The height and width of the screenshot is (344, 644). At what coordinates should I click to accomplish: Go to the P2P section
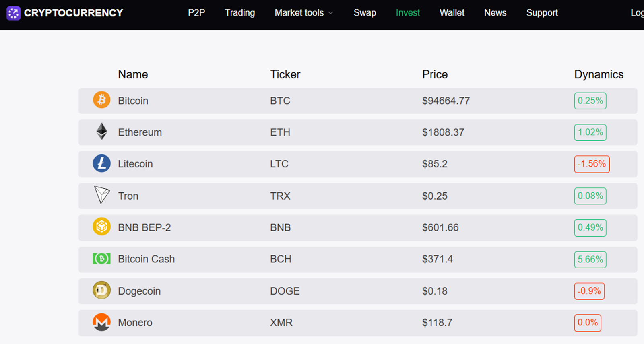[x=196, y=13]
